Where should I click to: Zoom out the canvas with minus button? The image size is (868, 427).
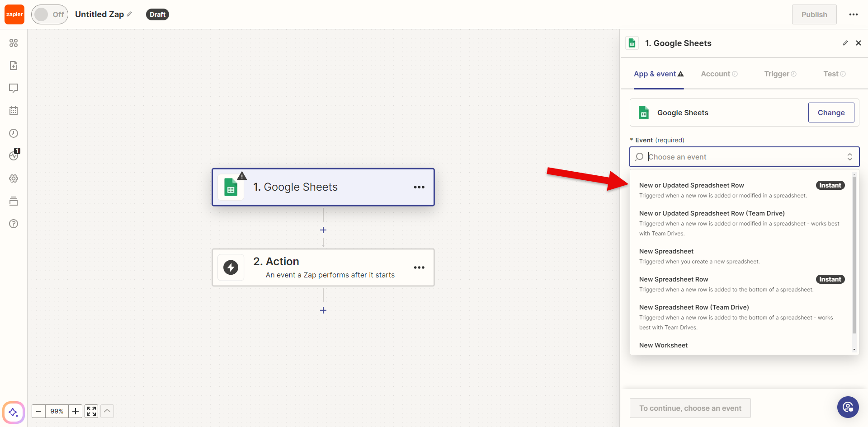(38, 411)
